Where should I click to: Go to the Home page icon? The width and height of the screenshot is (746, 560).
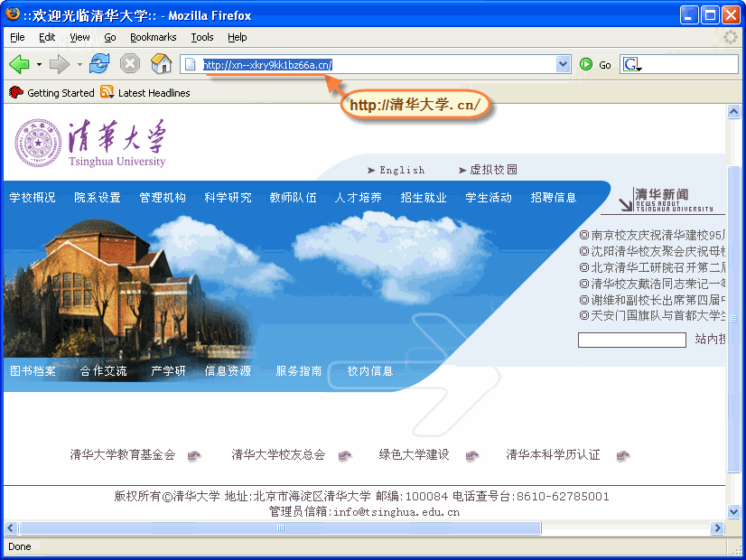[162, 64]
